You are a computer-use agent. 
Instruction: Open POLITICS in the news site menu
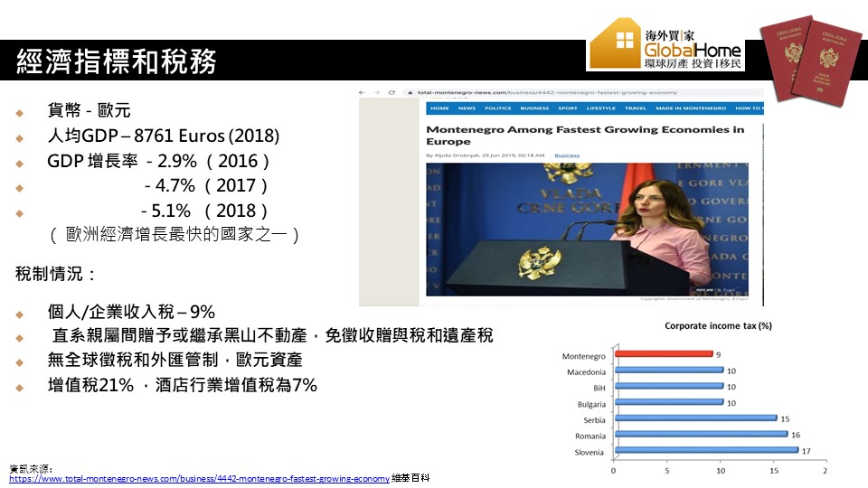[497, 108]
